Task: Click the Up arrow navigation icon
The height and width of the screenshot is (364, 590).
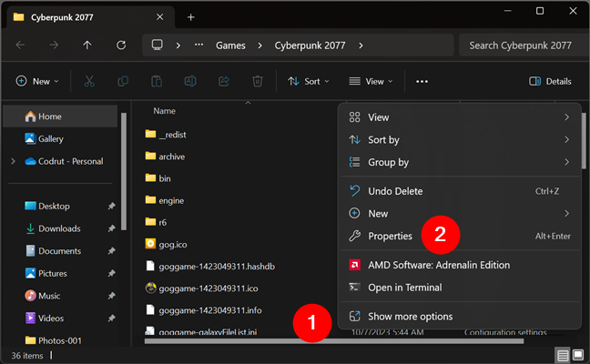Action: [x=87, y=45]
